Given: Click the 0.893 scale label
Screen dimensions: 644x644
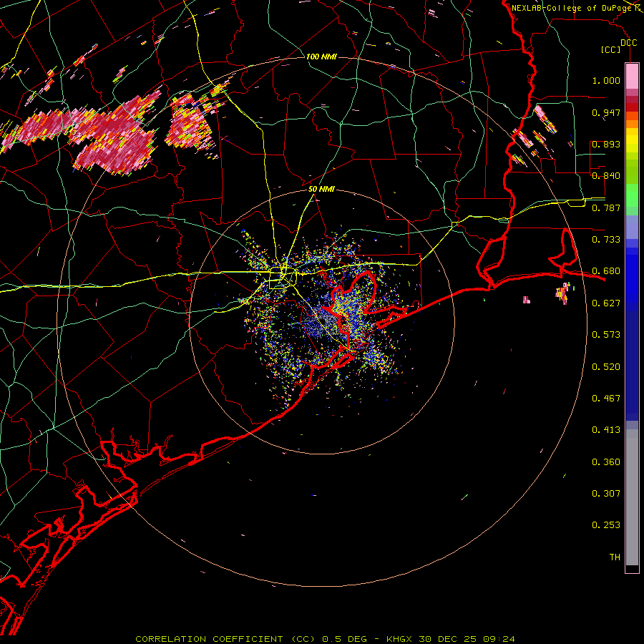Looking at the screenshot, I should tap(606, 144).
